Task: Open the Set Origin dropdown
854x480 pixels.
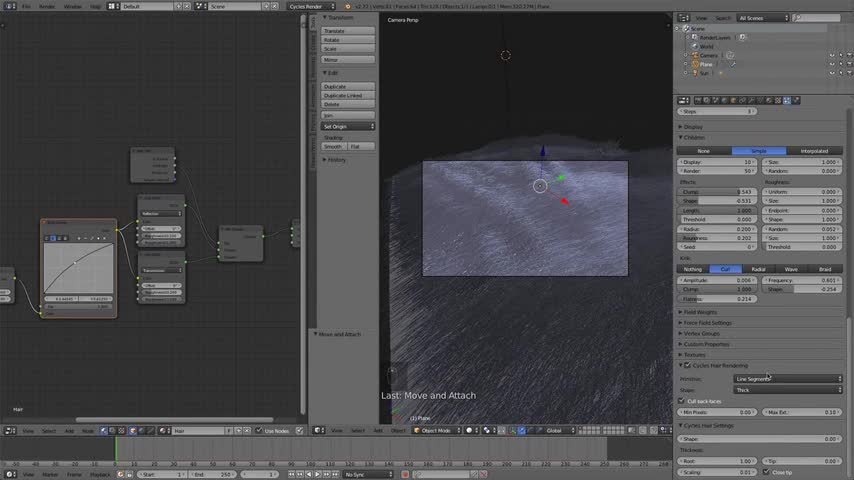Action: tap(347, 126)
